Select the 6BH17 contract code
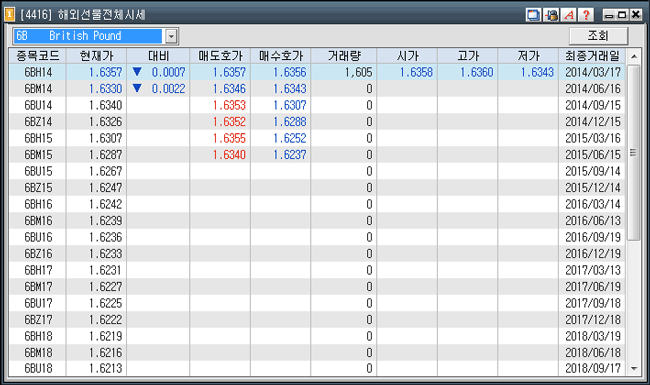This screenshot has height=385, width=650. [38, 270]
